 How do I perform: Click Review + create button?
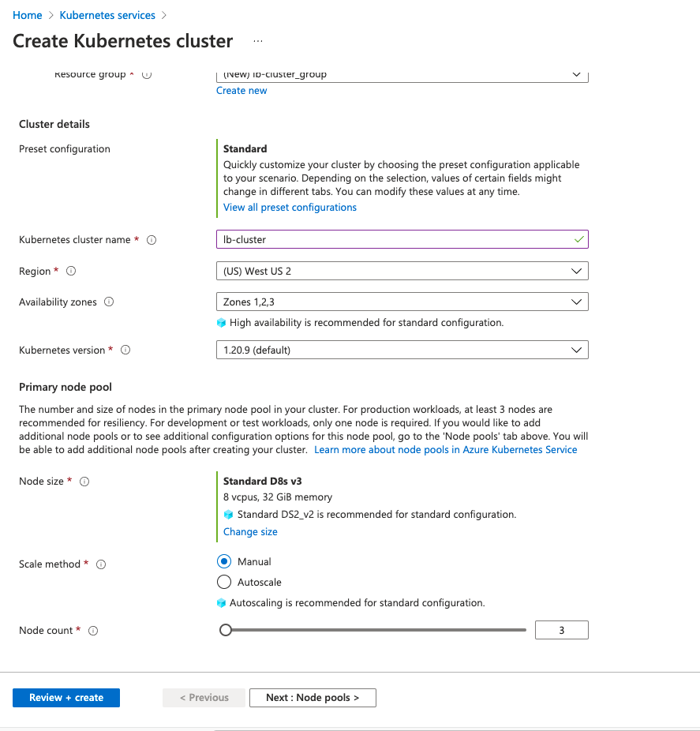pyautogui.click(x=66, y=698)
